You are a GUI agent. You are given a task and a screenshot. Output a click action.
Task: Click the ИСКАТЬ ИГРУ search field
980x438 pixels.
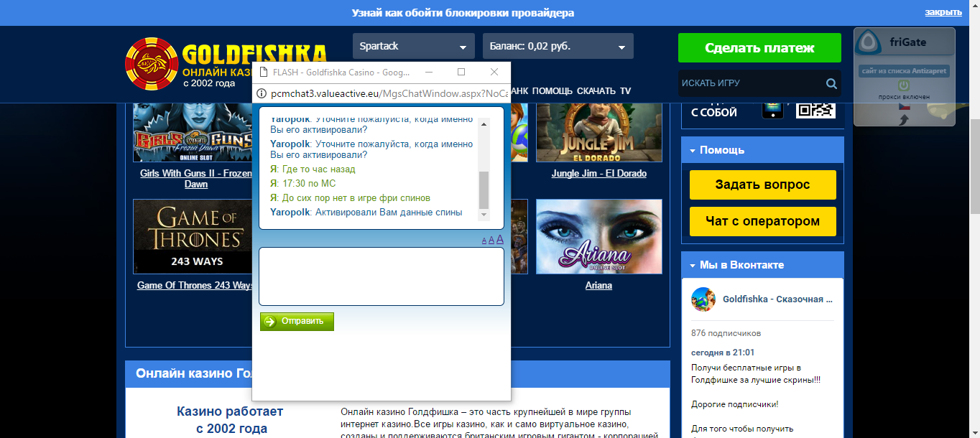[x=751, y=83]
